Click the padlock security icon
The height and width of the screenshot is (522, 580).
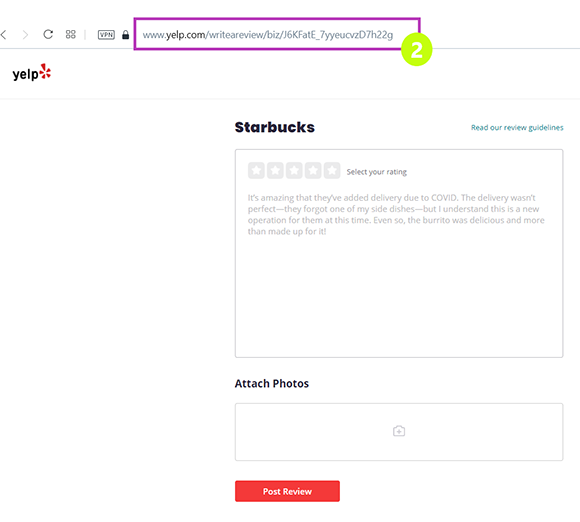pos(126,35)
